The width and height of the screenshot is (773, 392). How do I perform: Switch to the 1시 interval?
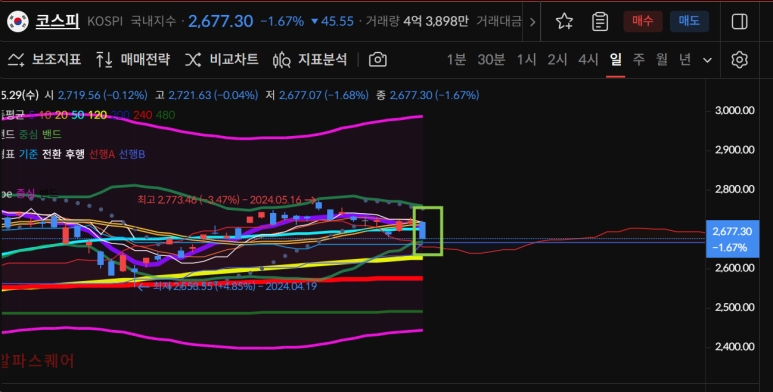(x=526, y=60)
